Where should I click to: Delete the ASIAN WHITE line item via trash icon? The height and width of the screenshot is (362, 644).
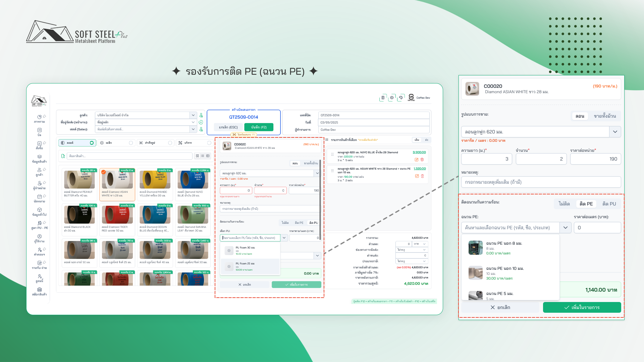tap(422, 176)
